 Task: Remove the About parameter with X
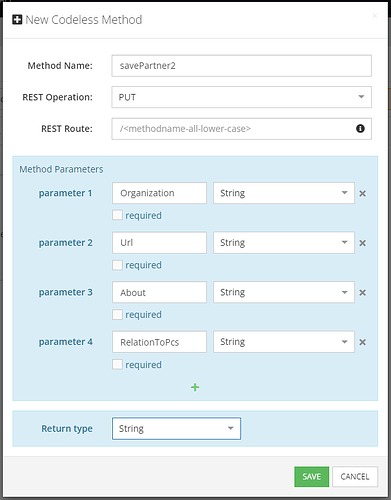pyautogui.click(x=362, y=292)
